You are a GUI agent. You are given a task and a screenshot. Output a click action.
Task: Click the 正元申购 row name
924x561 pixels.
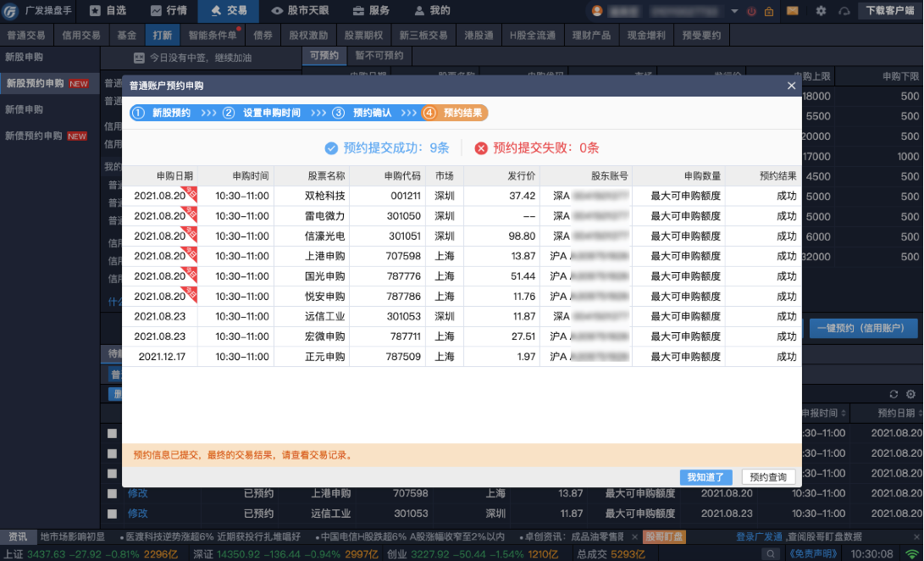[x=324, y=356]
